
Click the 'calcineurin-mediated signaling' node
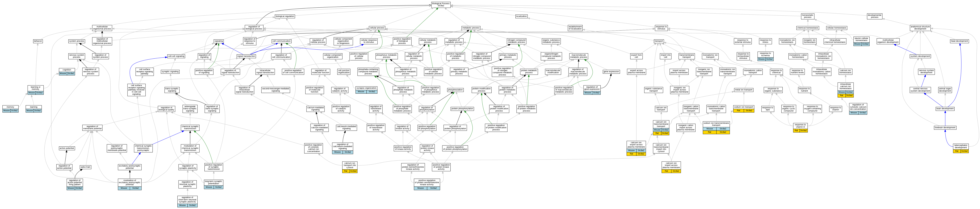[x=346, y=128]
